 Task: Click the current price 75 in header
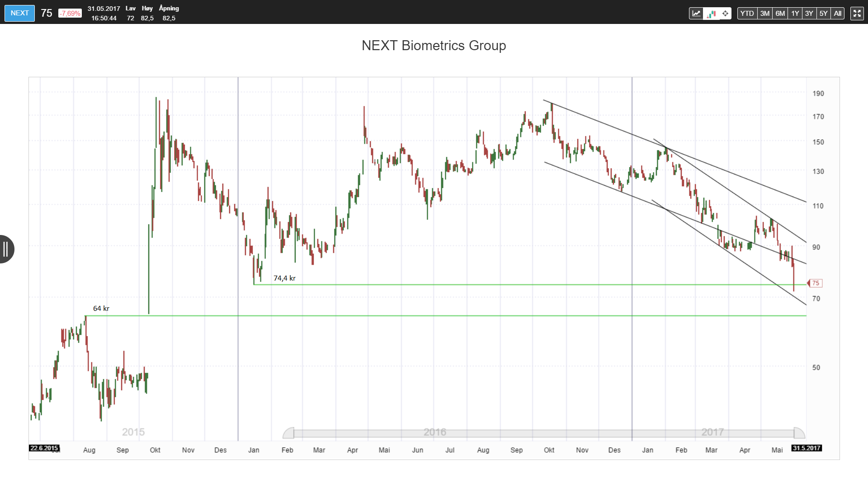pos(46,13)
